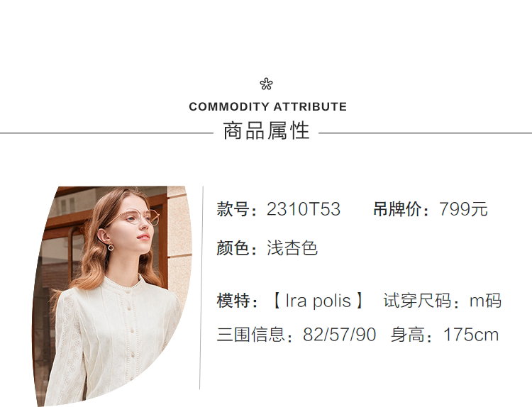Image resolution: width=532 pixels, height=407 pixels.
Task: Click the 身高 label
Action: 407,335
